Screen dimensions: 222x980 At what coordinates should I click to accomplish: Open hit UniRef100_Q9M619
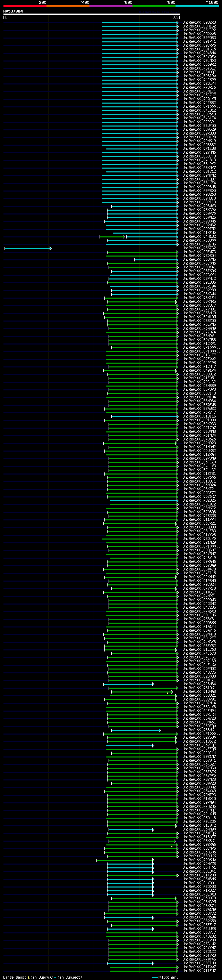click(199, 141)
